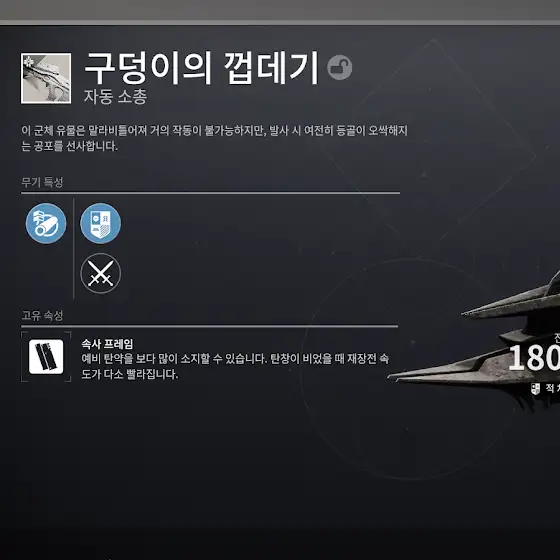The width and height of the screenshot is (560, 560).
Task: Select the 무기 특성 section header
Action: pos(42,182)
